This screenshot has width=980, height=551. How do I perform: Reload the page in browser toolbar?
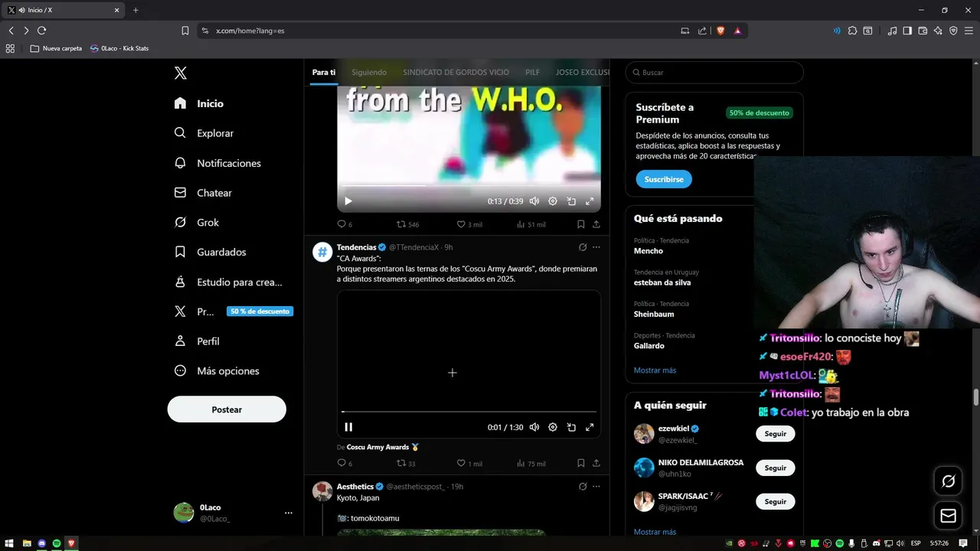(x=41, y=31)
